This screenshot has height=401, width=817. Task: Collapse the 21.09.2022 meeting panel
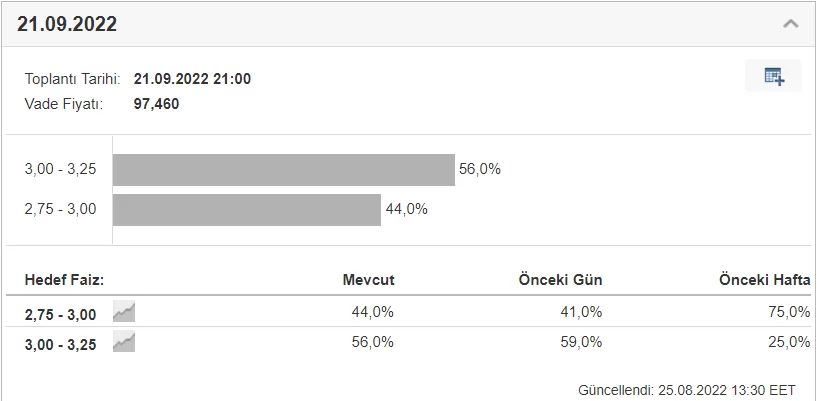(x=790, y=24)
